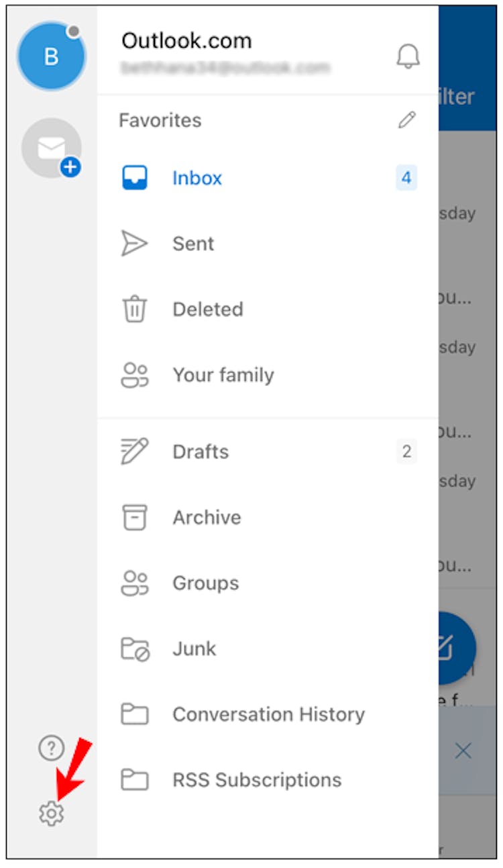Tap the Inbox unread count badge 4
The height and width of the screenshot is (868, 503).
tap(406, 178)
